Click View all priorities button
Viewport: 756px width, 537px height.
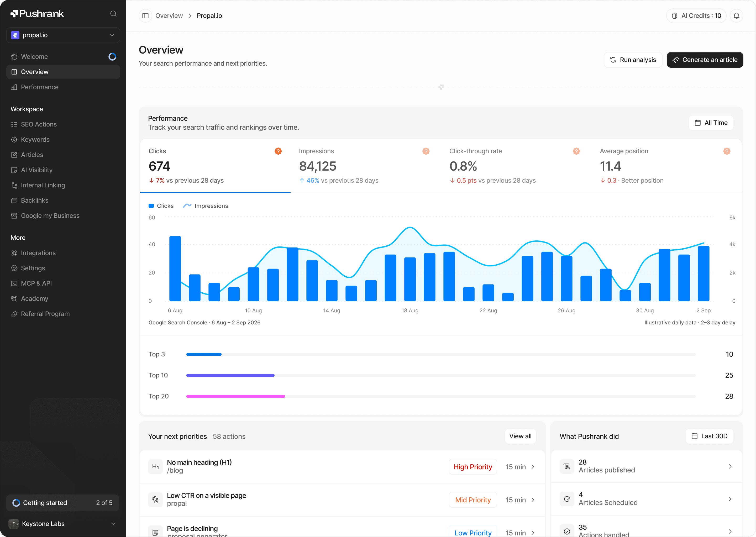click(520, 436)
